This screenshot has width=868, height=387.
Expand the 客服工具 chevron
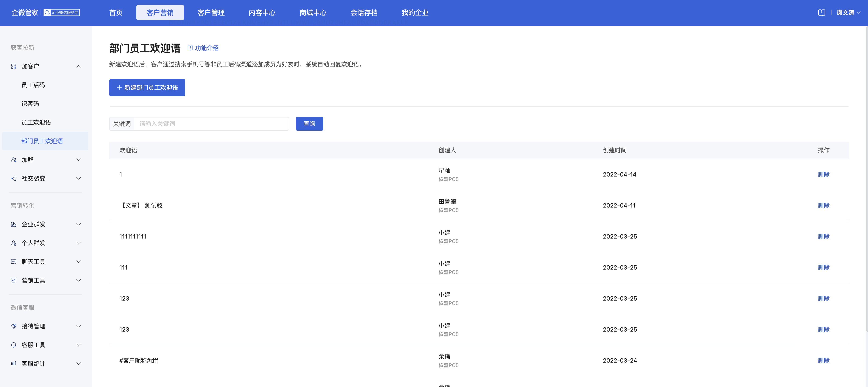click(79, 345)
